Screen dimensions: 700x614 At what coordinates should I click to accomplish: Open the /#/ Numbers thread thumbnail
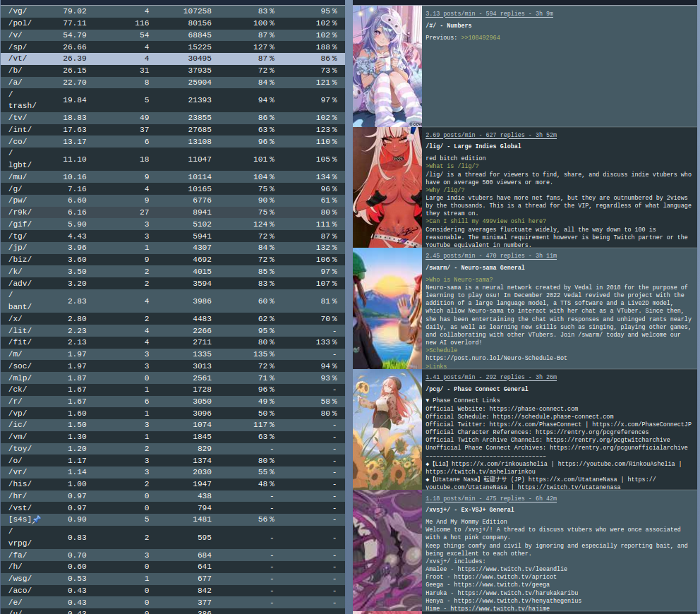pos(387,66)
